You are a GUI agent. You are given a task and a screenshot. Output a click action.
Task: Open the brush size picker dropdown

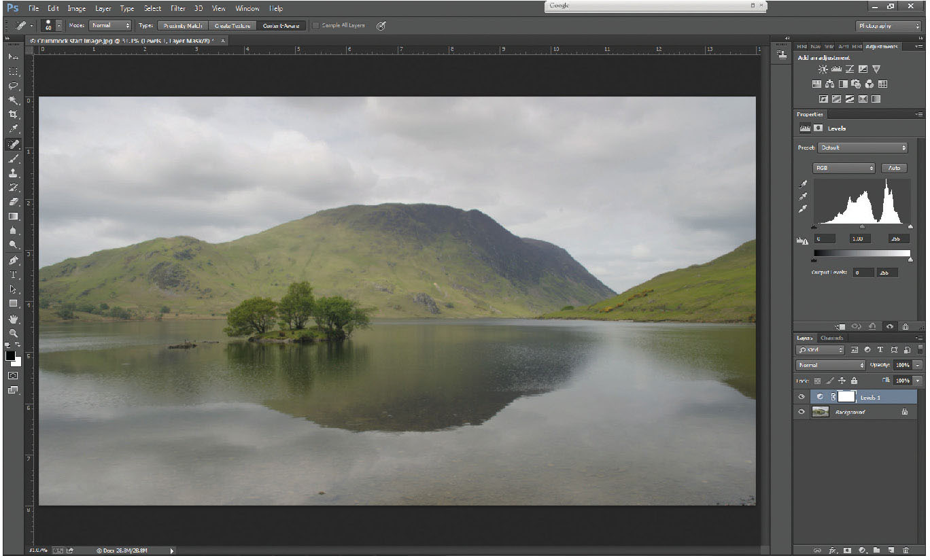(x=59, y=26)
